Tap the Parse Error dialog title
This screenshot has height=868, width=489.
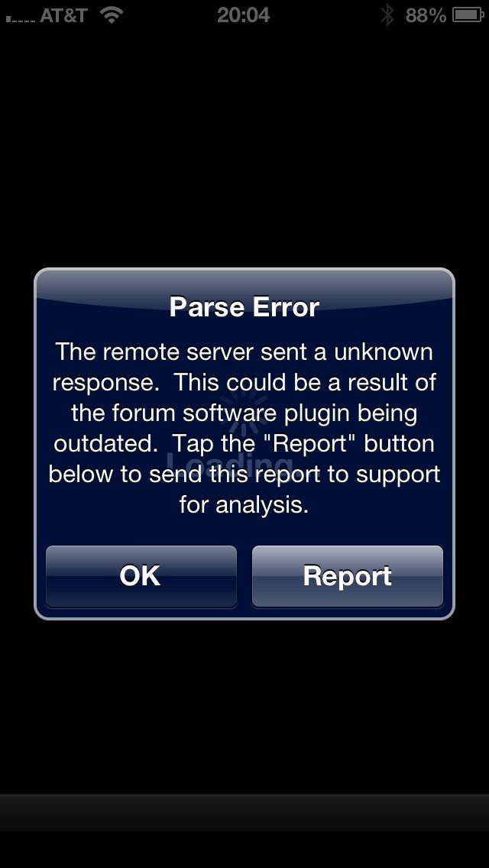pyautogui.click(x=244, y=306)
